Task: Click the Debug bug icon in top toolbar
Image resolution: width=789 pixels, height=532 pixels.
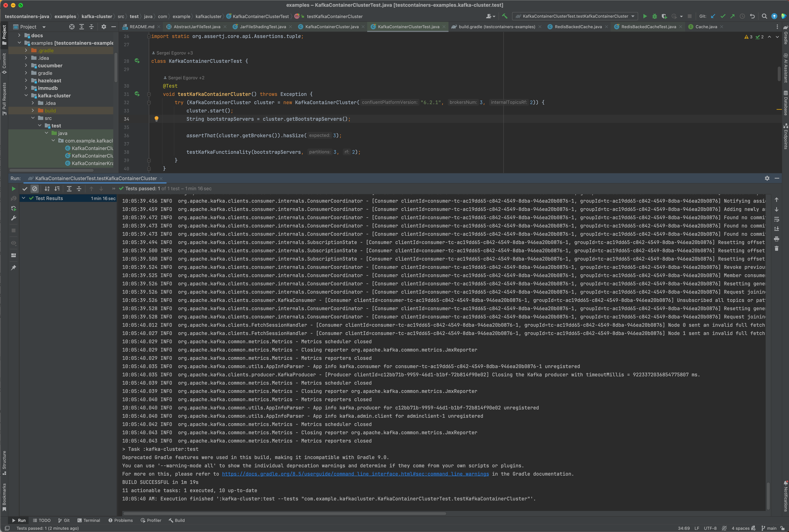Action: (x=654, y=16)
